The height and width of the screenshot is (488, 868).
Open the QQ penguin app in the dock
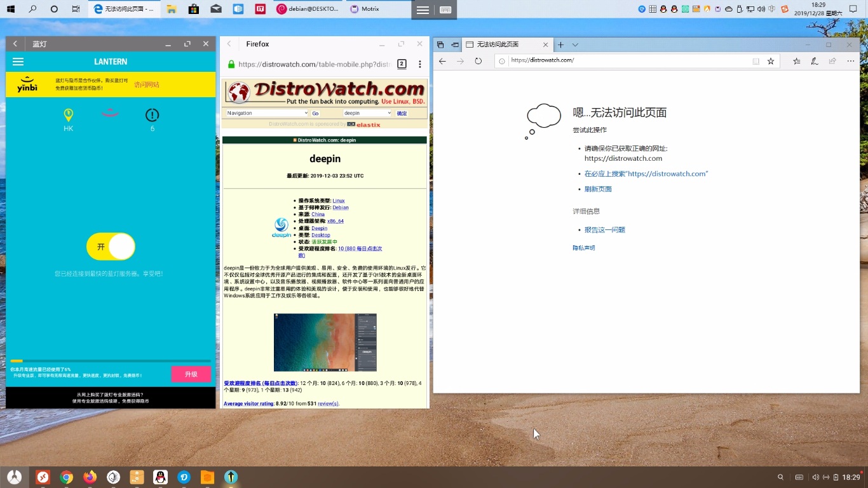pyautogui.click(x=160, y=477)
